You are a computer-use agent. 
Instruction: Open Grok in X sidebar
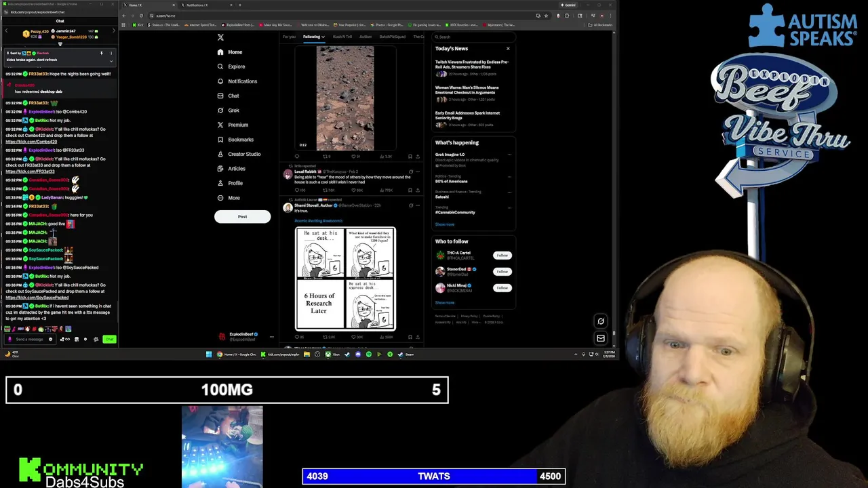coord(229,110)
